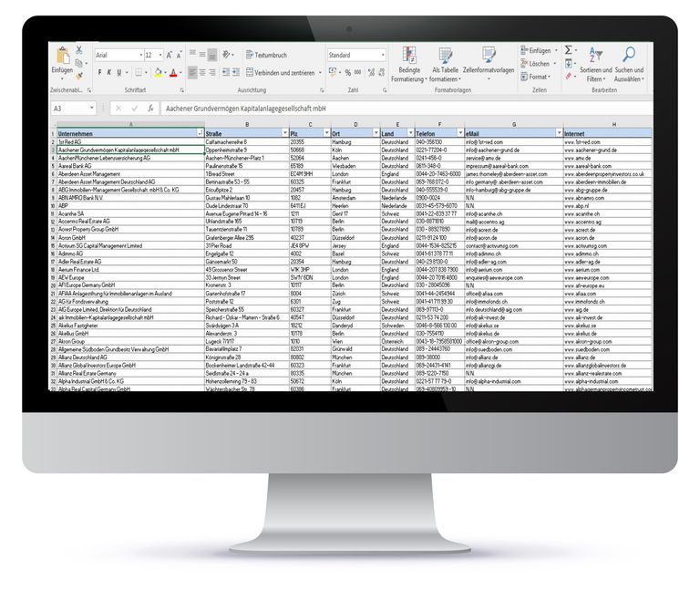The height and width of the screenshot is (590, 700).
Task: Open Zellenformatvorlagen gallery
Action: coord(489,64)
